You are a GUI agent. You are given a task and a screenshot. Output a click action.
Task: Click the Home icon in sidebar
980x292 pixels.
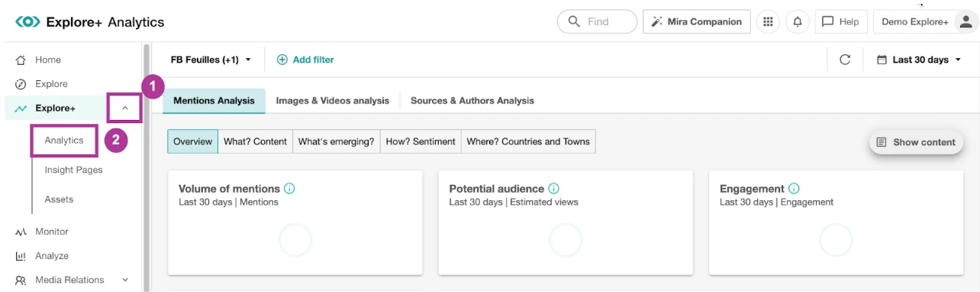[x=21, y=60]
